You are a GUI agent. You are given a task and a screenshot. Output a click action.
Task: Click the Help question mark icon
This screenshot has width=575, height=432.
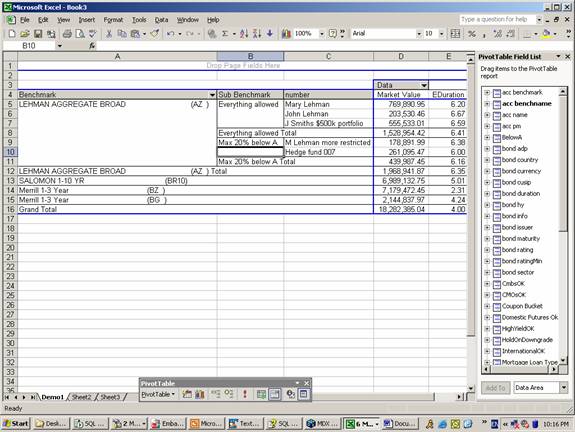tap(333, 34)
